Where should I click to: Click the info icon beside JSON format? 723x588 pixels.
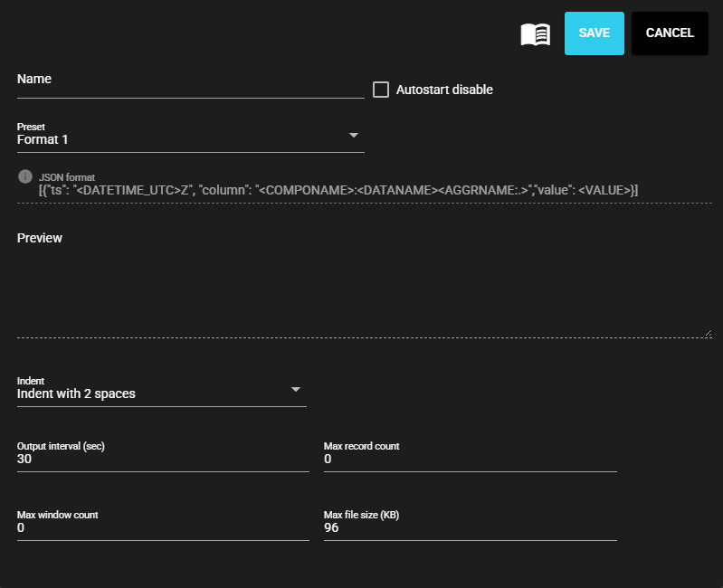point(25,175)
